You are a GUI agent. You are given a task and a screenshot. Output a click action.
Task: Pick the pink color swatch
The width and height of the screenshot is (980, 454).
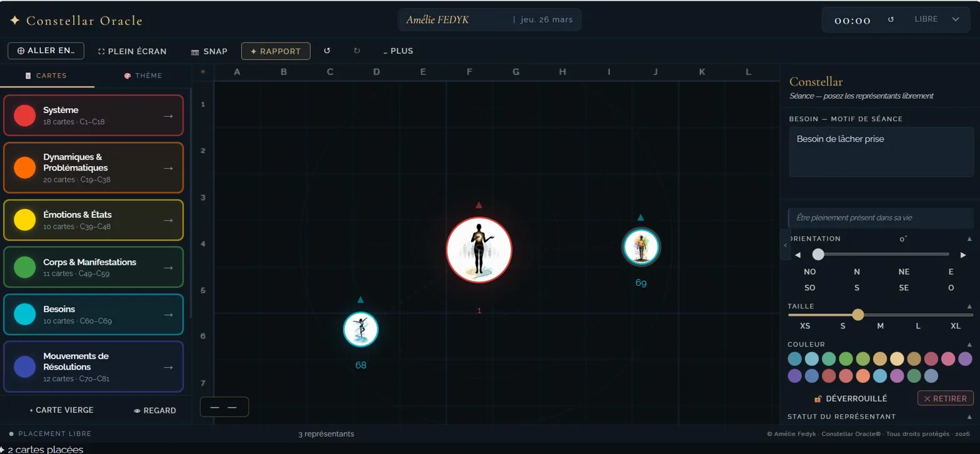949,359
